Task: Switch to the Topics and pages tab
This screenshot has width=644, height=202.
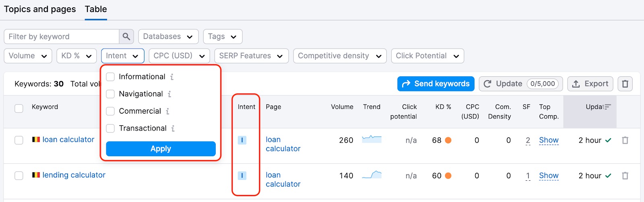Action: (x=40, y=9)
